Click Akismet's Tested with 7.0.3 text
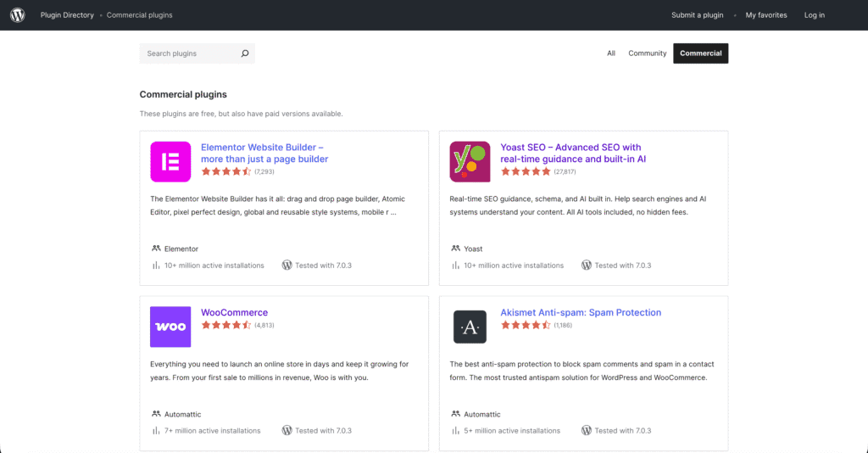Viewport: 868px width, 453px height. (x=623, y=430)
